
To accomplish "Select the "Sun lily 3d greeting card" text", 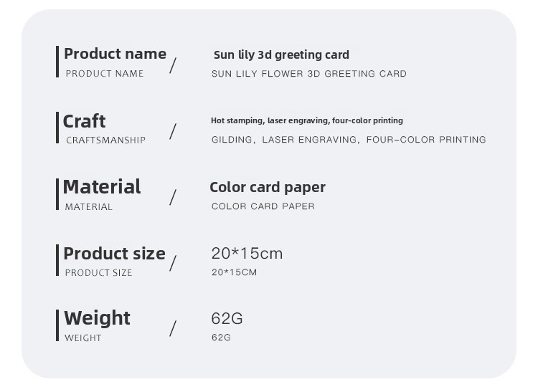I will coord(281,55).
